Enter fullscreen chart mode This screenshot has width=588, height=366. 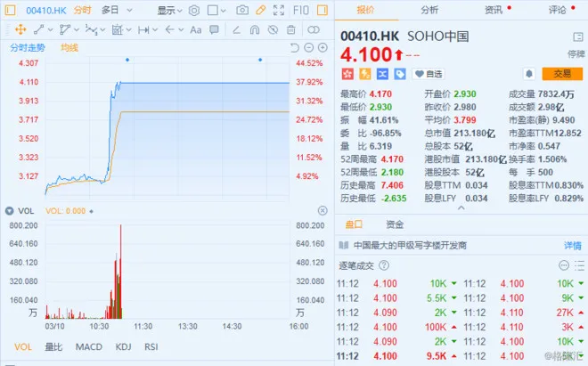(x=279, y=10)
